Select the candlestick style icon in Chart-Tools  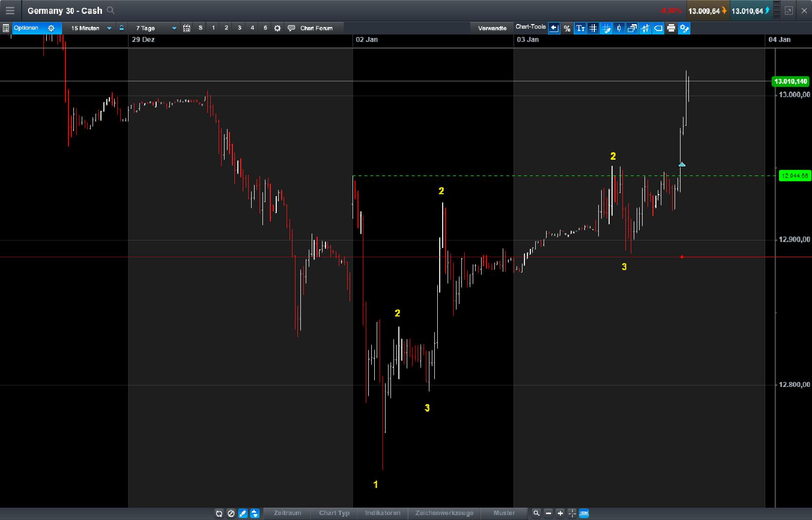pyautogui.click(x=645, y=28)
